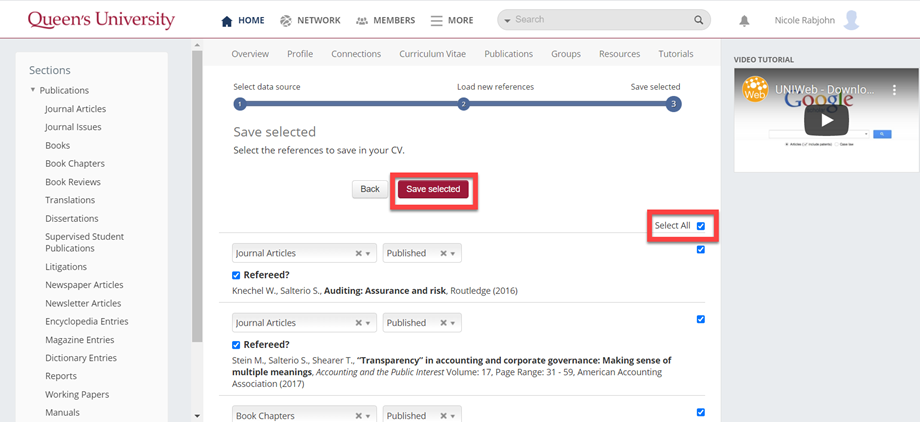Go to the Publications tab
Screen dimensions: 920x422
[x=508, y=54]
